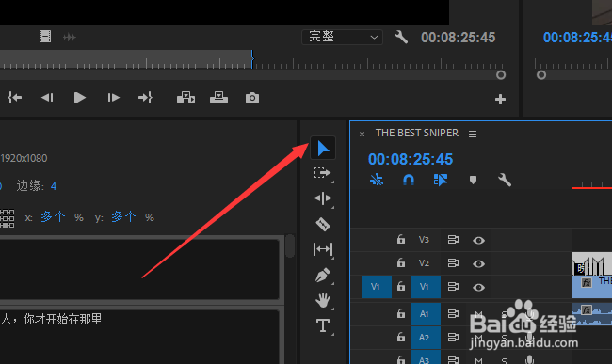Step forward one frame
612x364 pixels.
(113, 98)
